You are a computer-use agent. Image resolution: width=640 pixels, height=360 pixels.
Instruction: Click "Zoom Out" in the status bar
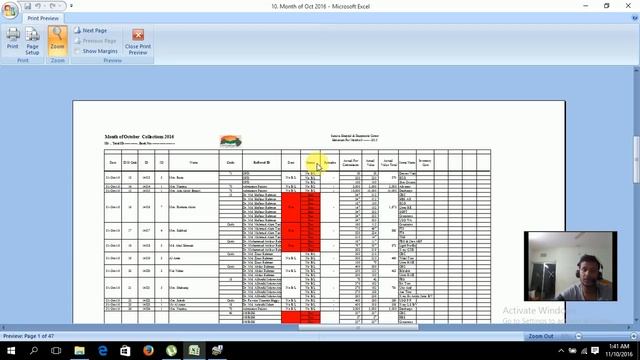541,336
